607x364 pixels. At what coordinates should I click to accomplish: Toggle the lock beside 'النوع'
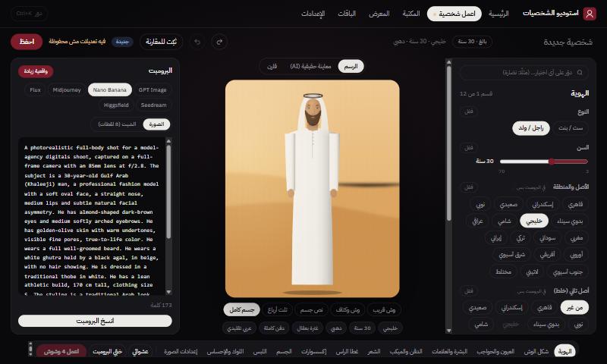[468, 111]
